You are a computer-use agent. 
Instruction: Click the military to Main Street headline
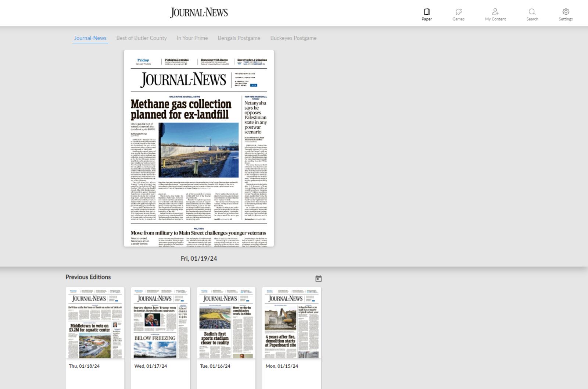coord(198,233)
